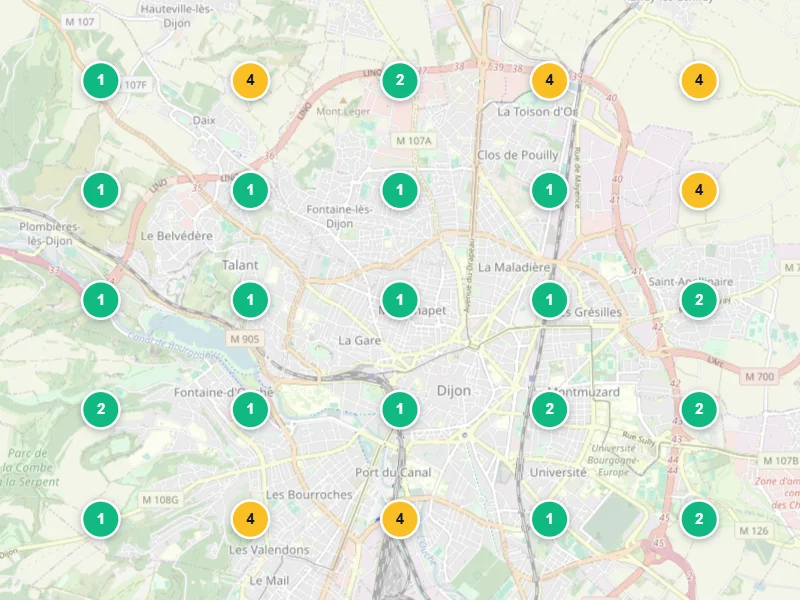Click green cluster 1 beside the 107F label
800x600 pixels.
coord(101,80)
